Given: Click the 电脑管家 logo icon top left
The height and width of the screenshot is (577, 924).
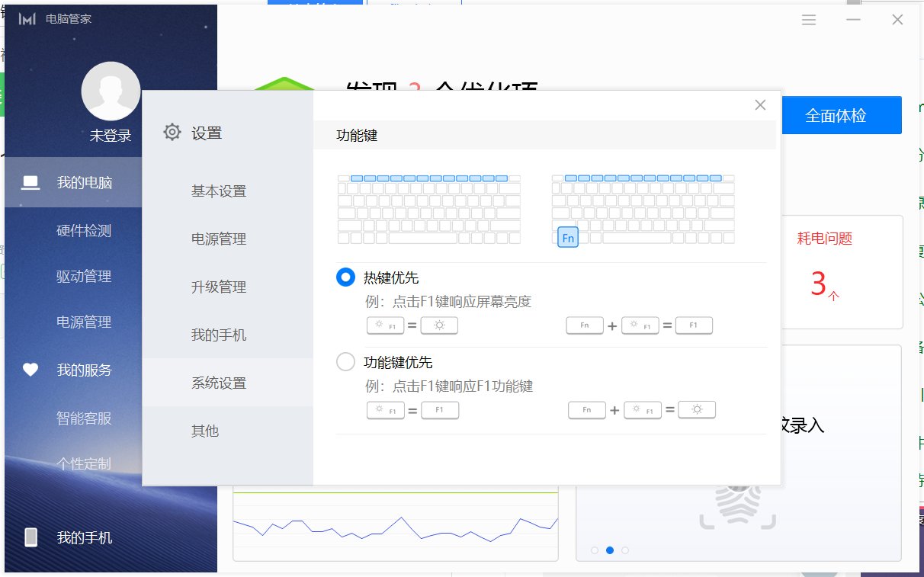Looking at the screenshot, I should click(x=27, y=19).
